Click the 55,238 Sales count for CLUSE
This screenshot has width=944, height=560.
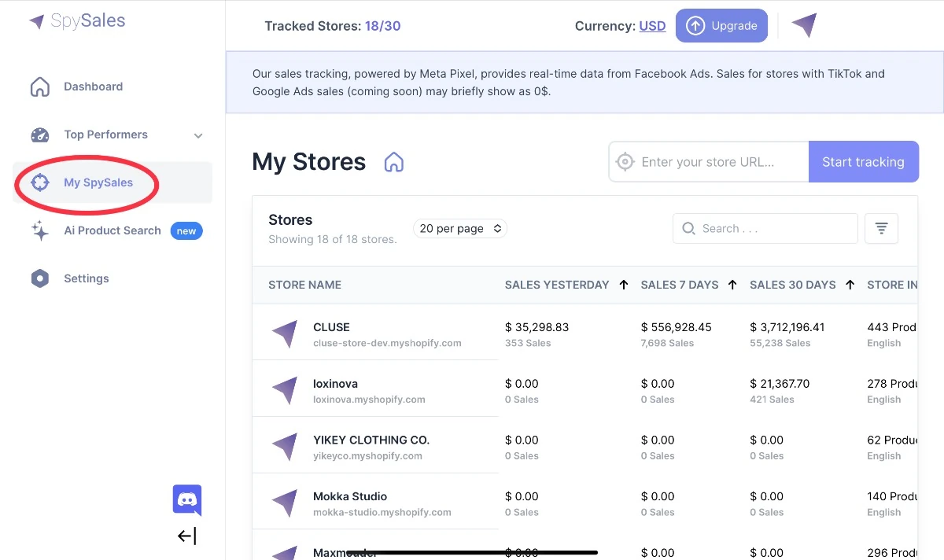click(x=780, y=343)
